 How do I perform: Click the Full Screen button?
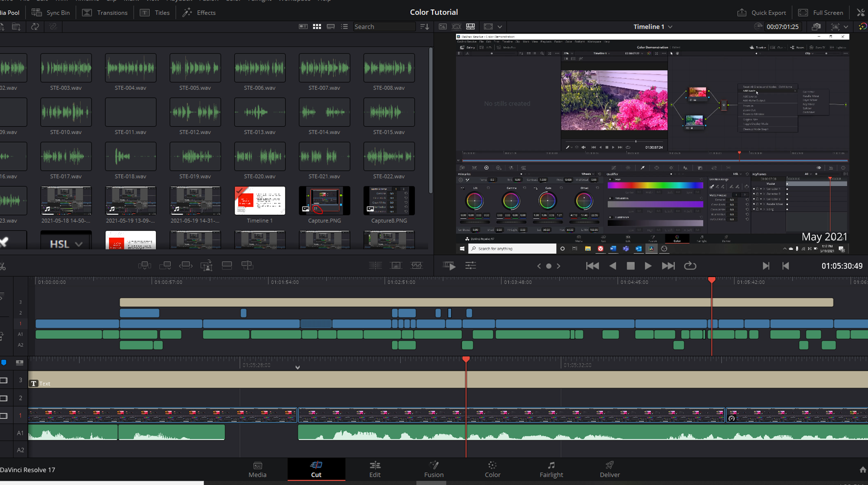(x=821, y=12)
